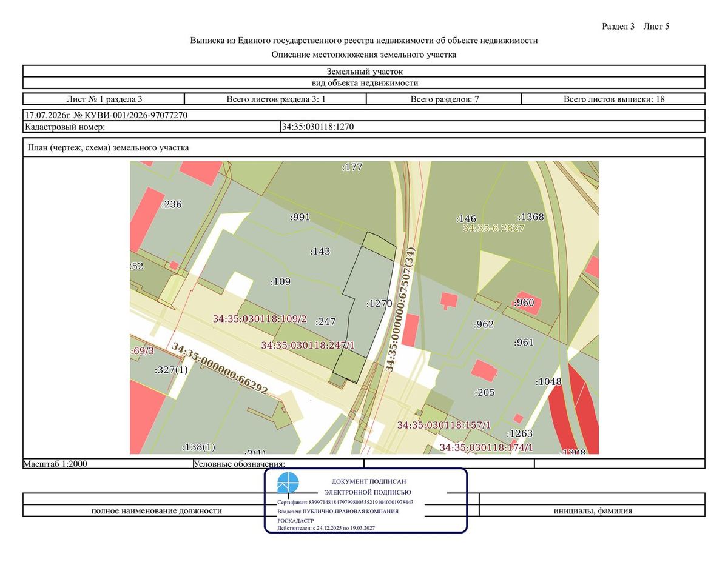The width and height of the screenshot is (728, 562).
Task: Click the subtitle 'Описание местоположения земельного участка'
Action: pos(364,55)
